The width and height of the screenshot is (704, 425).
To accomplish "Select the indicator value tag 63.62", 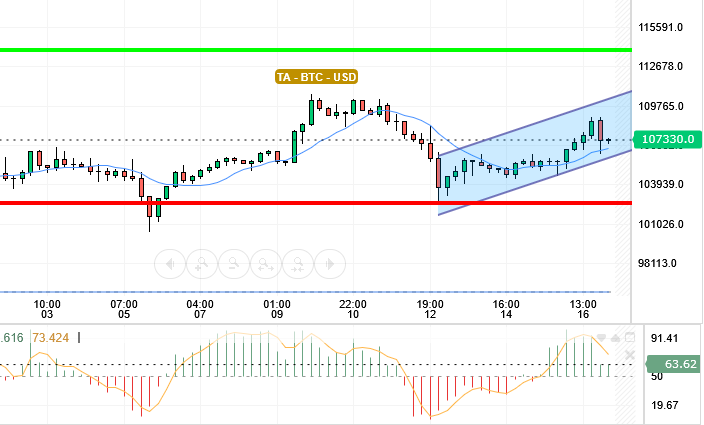I will (x=673, y=364).
